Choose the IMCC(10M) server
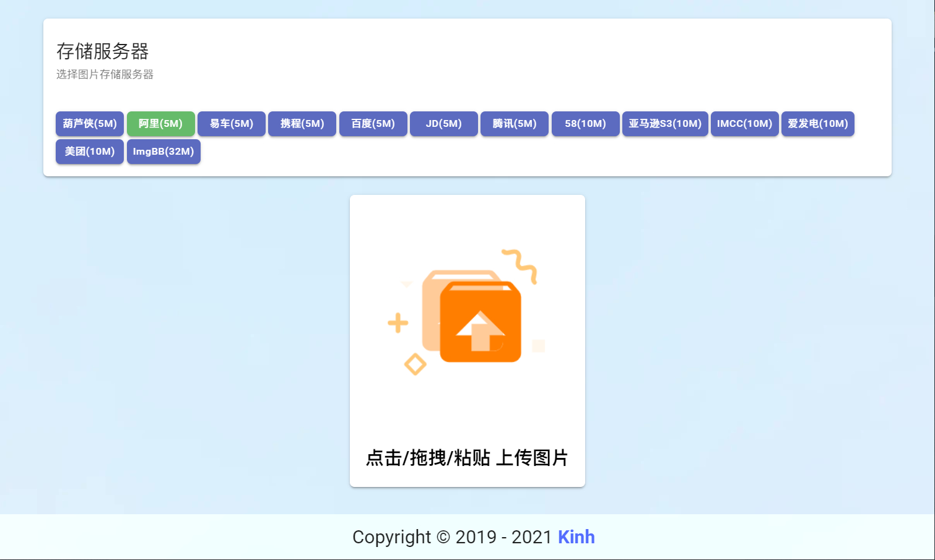Image resolution: width=935 pixels, height=560 pixels. 744,124
